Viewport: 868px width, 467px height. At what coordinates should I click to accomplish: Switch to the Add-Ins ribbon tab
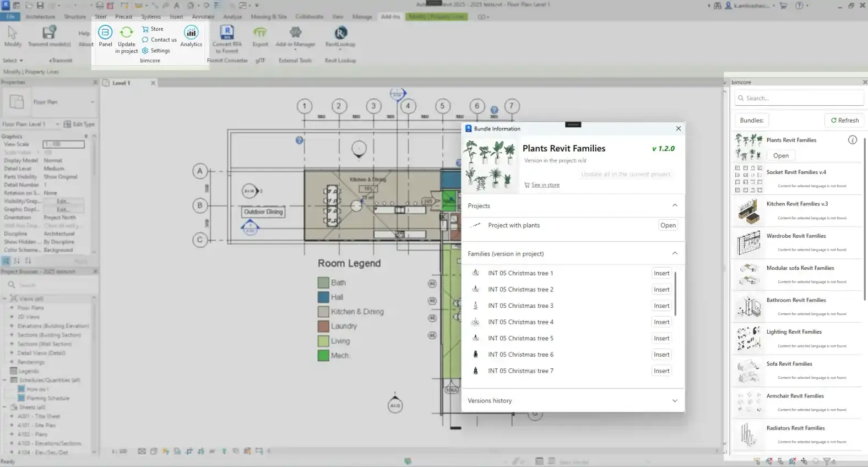pyautogui.click(x=390, y=17)
